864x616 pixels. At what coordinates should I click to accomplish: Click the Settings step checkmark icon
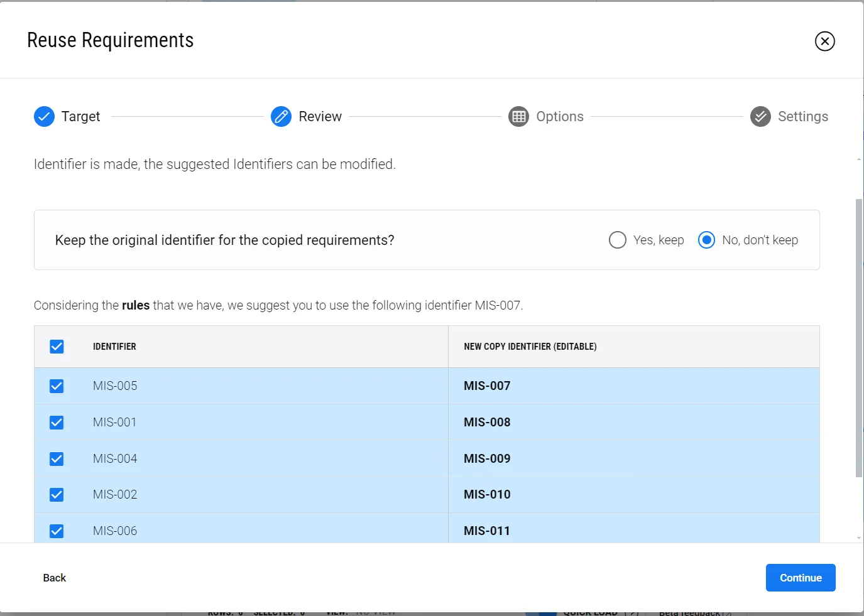pyautogui.click(x=760, y=117)
